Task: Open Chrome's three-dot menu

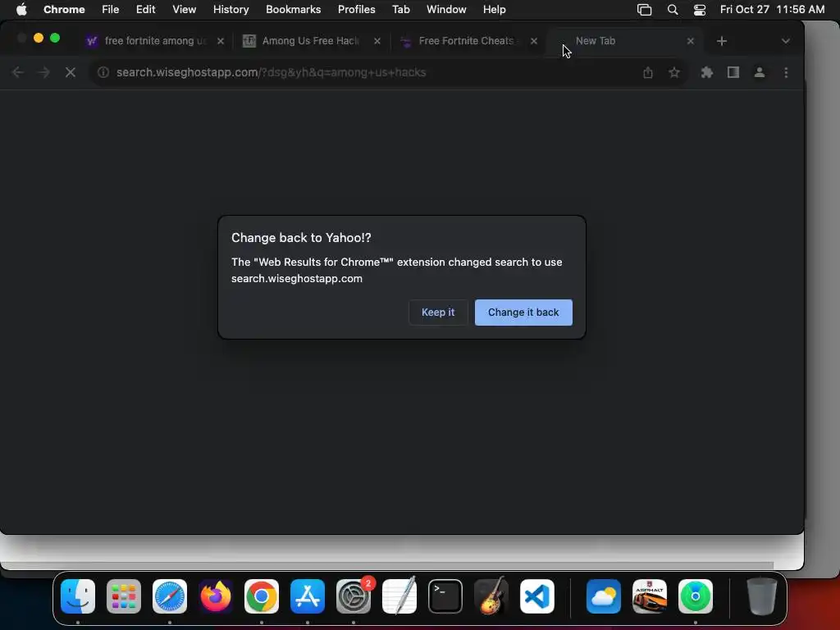Action: pos(786,72)
